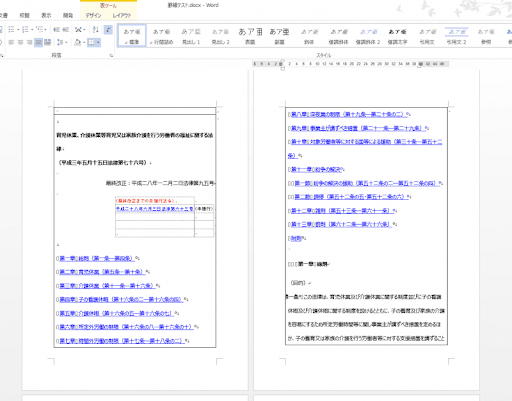Viewport: 512px width, 401px height.
Task: Apply distributed alignment to the paragraph
Action: pyautogui.click(x=48, y=42)
